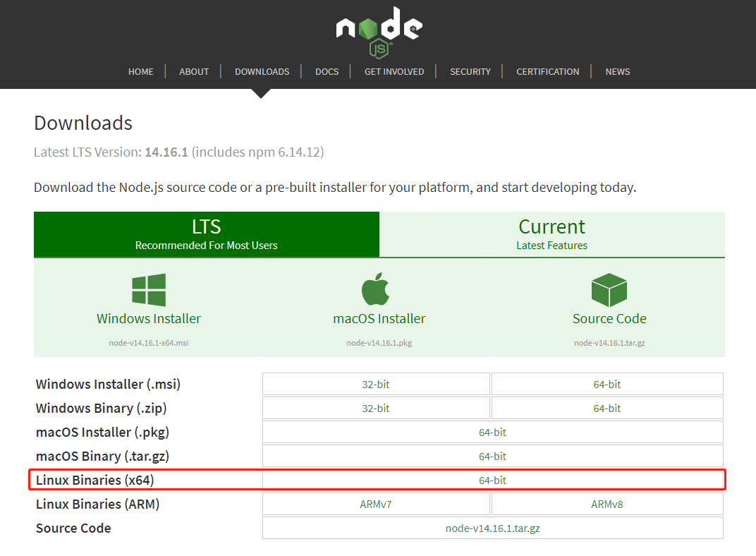Open the DOWNLOADS nav item
This screenshot has height=556, width=756.
[x=262, y=71]
